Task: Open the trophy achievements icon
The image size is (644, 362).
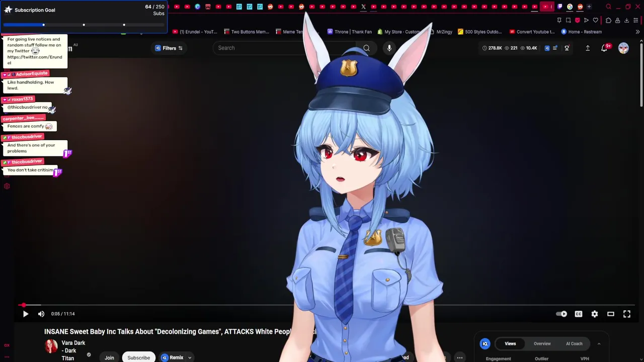Action: (567, 48)
